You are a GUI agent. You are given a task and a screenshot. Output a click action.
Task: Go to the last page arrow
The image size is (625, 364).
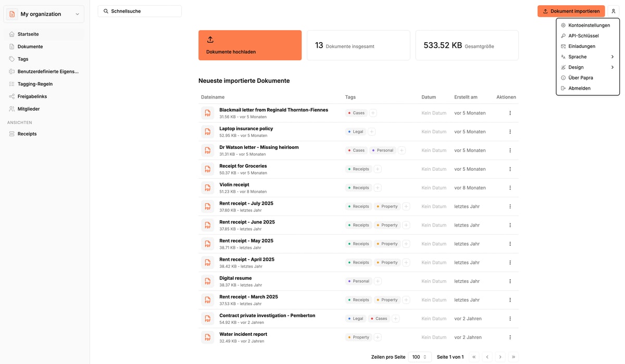513,357
